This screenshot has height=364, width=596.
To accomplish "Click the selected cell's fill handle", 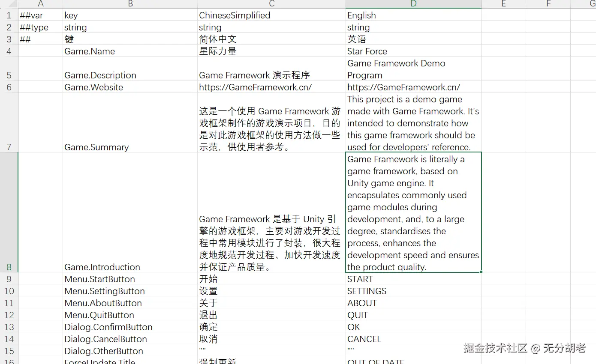I will (x=481, y=272).
